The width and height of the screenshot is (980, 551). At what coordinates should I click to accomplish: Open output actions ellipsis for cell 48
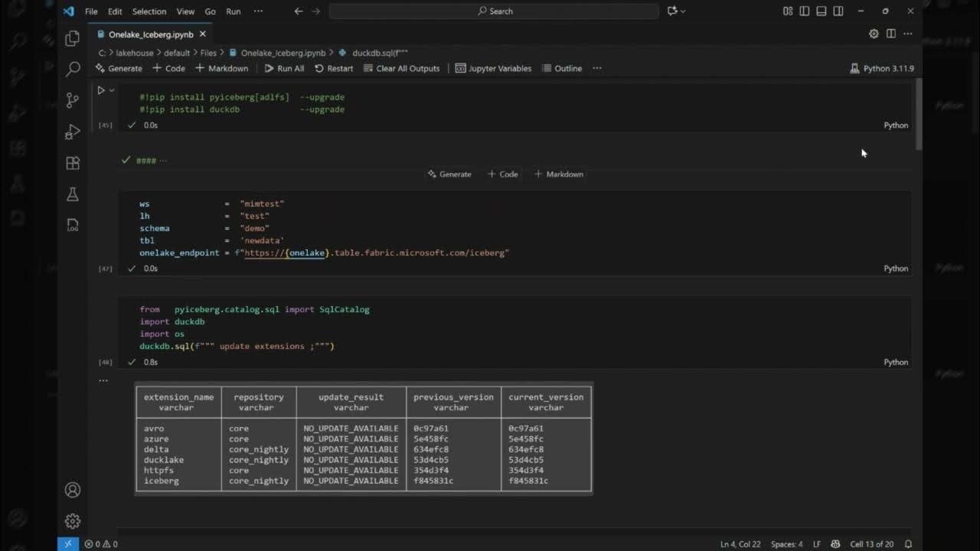point(103,380)
